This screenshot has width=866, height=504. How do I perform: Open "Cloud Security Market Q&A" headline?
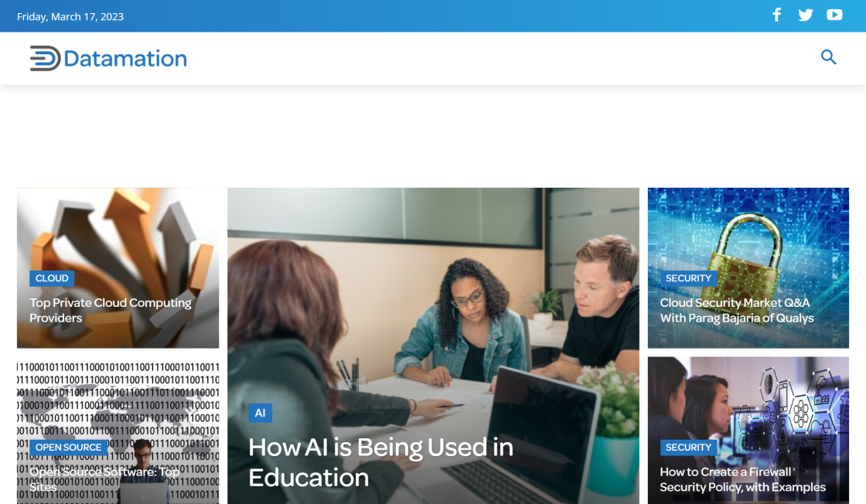click(x=736, y=310)
